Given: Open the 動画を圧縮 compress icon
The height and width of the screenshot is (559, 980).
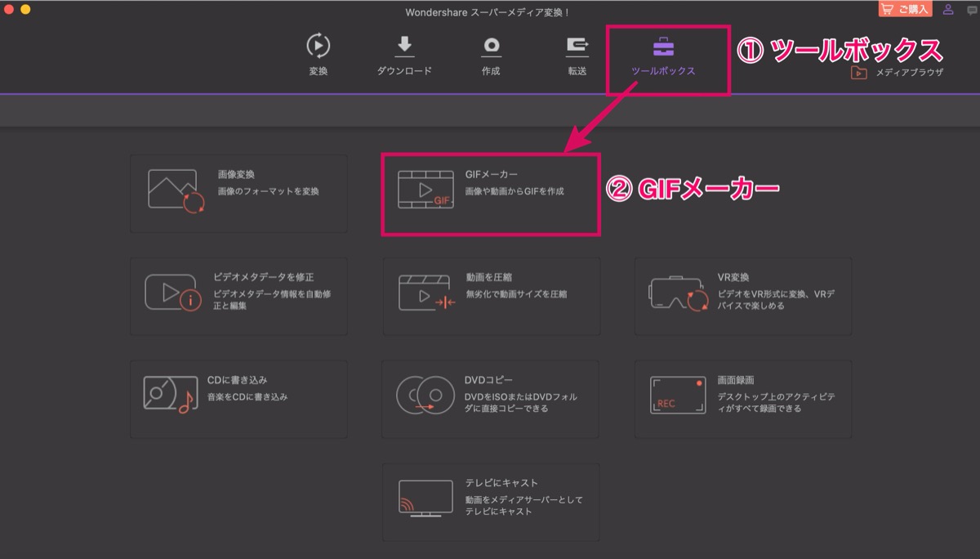Looking at the screenshot, I should point(427,293).
